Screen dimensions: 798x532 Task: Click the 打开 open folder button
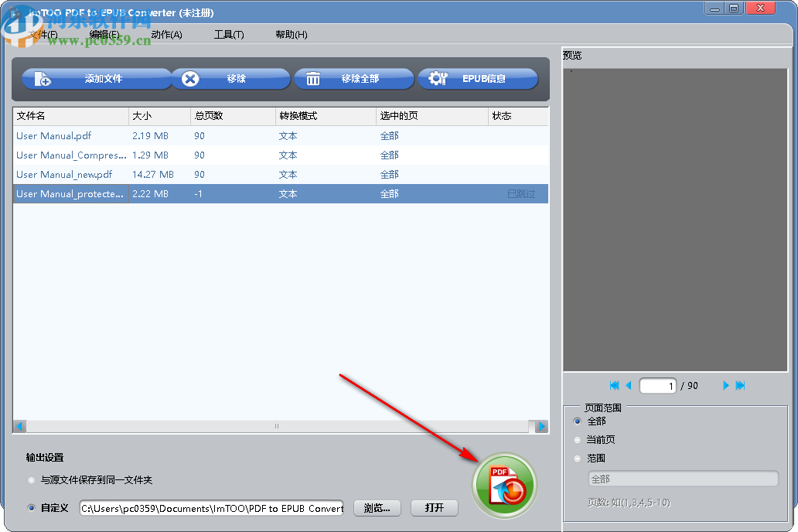point(435,508)
